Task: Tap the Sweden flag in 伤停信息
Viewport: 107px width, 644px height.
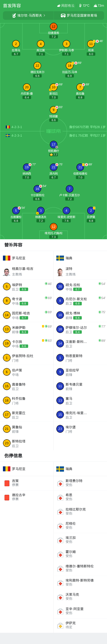Action: 60,469
